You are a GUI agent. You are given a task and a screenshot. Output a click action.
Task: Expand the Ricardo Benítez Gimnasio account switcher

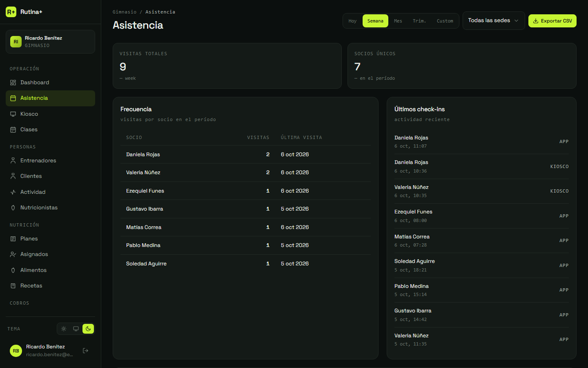[50, 42]
